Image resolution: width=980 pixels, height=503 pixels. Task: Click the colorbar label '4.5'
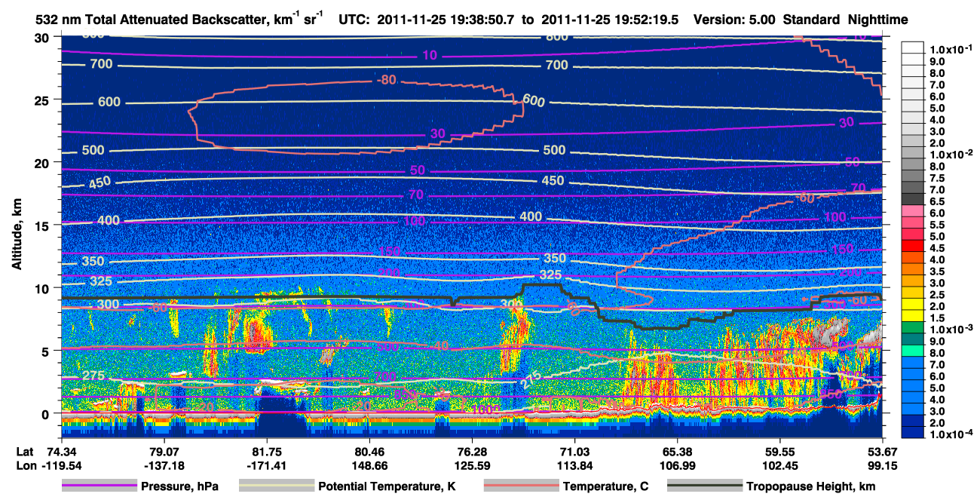coord(938,248)
